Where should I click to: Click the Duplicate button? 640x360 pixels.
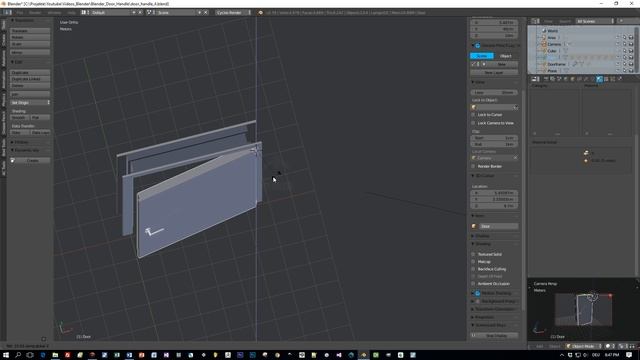pos(30,72)
